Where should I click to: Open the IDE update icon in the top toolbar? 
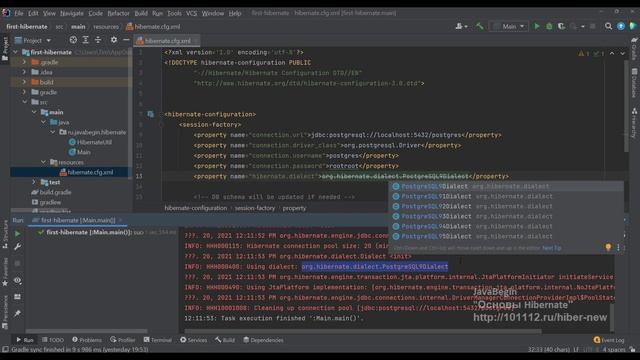(x=620, y=26)
